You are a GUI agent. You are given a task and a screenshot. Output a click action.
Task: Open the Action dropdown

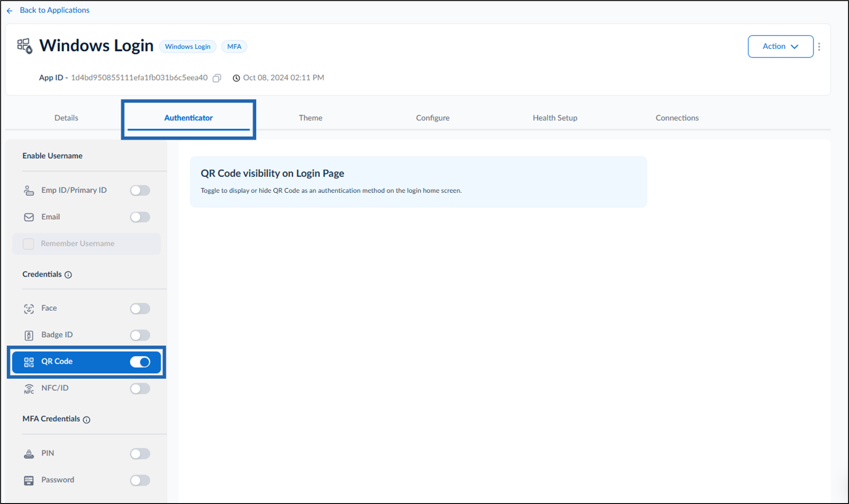tap(780, 46)
